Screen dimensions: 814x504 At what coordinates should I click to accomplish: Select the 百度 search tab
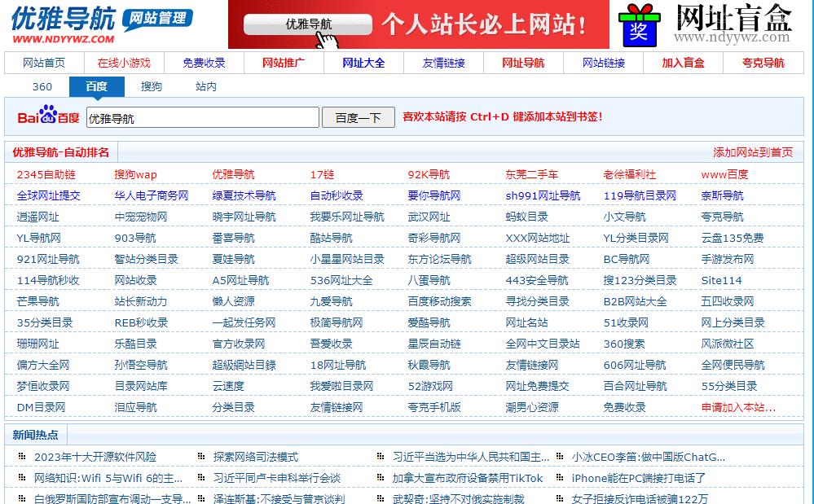97,86
